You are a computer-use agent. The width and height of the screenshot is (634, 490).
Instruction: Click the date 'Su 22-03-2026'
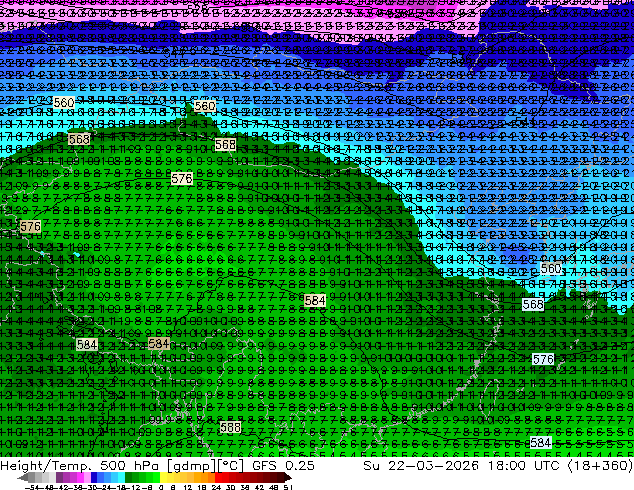(x=421, y=466)
